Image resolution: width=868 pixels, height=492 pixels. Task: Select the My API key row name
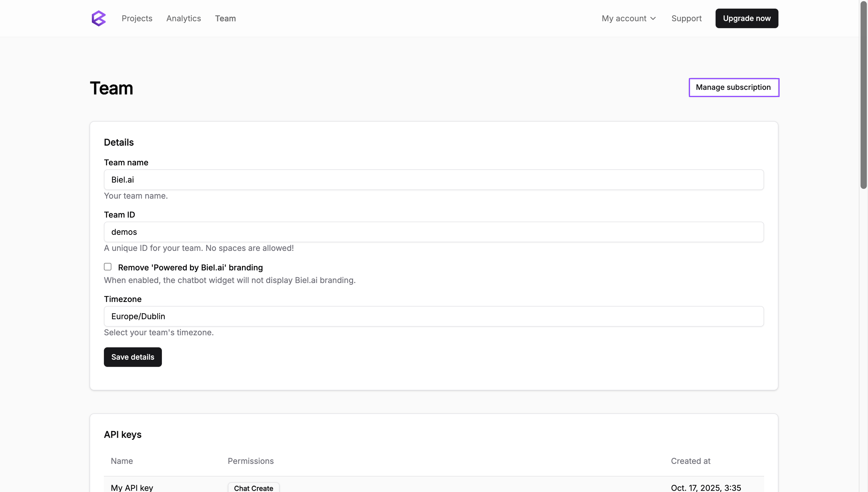point(132,488)
